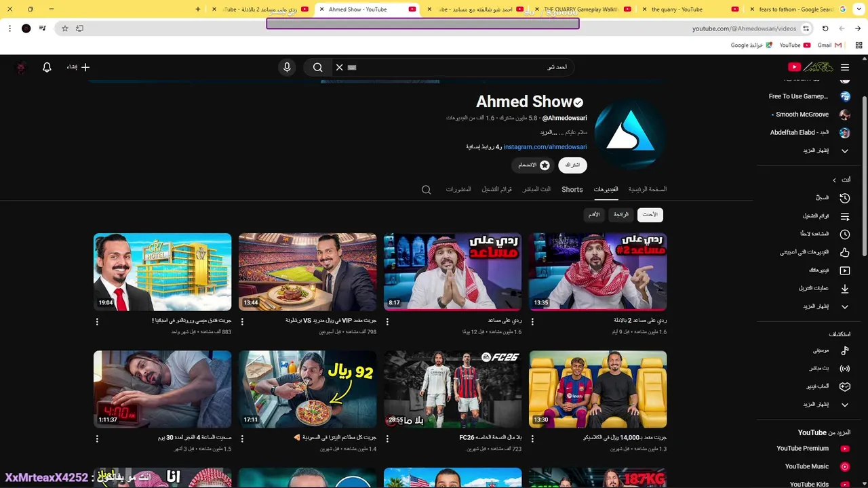This screenshot has width=868, height=488.
Task: Open options menu for FC26 video
Action: tap(387, 439)
